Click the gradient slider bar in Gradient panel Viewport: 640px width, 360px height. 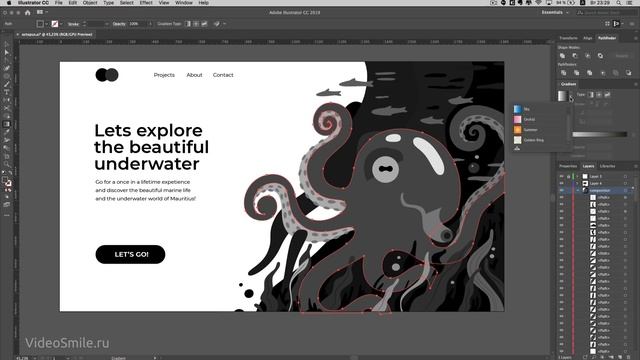tap(600, 134)
